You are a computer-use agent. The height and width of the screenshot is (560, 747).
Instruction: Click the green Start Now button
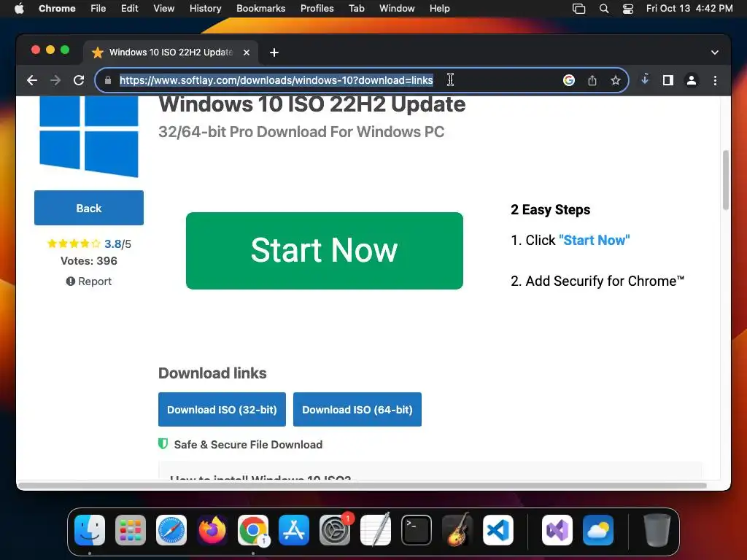coord(325,251)
